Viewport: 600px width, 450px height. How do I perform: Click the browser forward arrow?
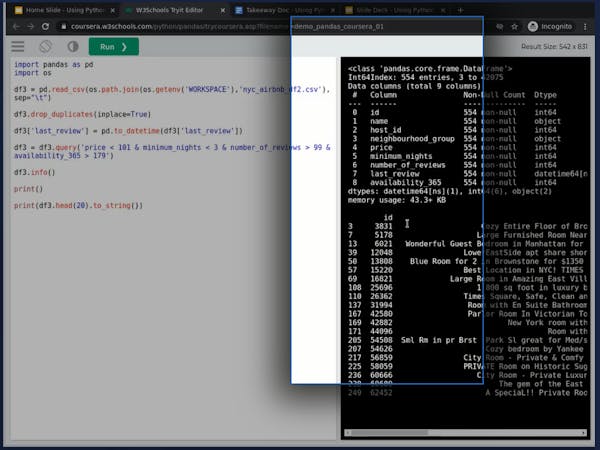coord(31,26)
